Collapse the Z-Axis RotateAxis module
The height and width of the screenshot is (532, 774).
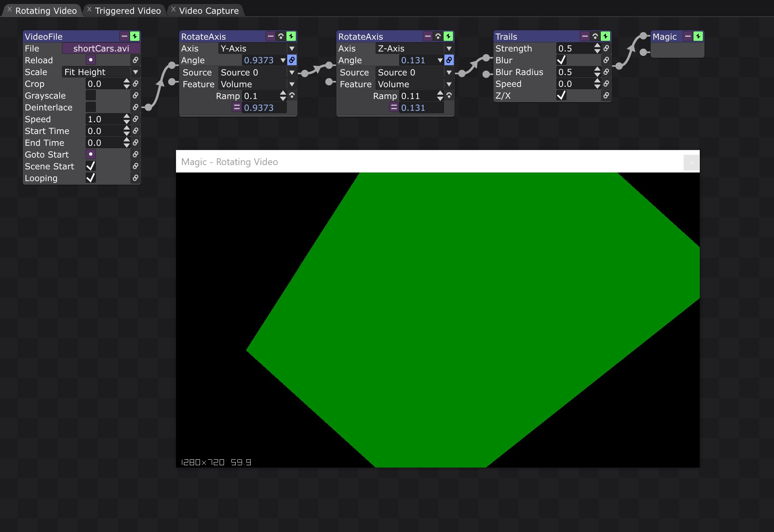click(x=428, y=37)
